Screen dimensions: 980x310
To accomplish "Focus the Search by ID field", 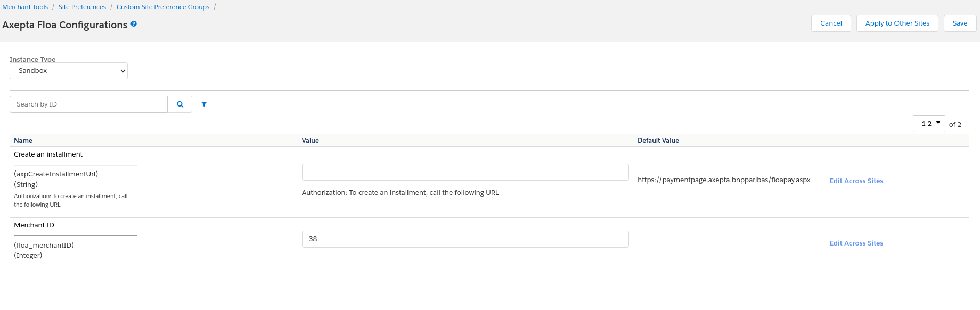I will 88,104.
